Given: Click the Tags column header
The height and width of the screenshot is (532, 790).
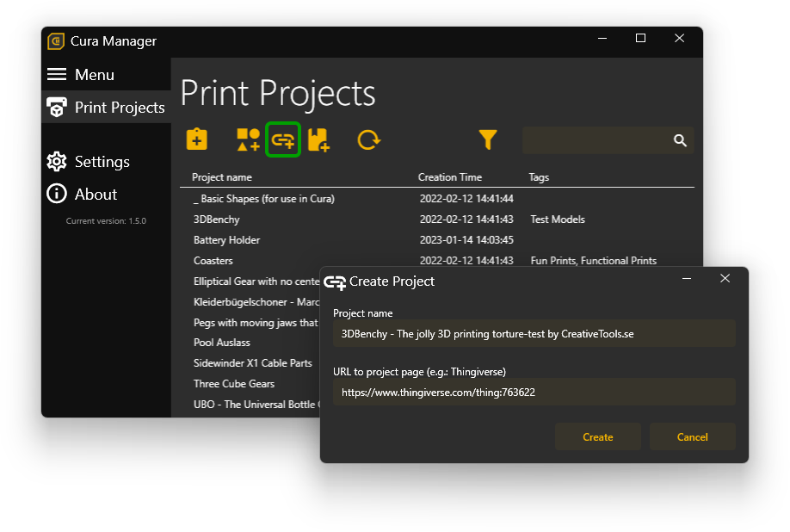Looking at the screenshot, I should 539,177.
